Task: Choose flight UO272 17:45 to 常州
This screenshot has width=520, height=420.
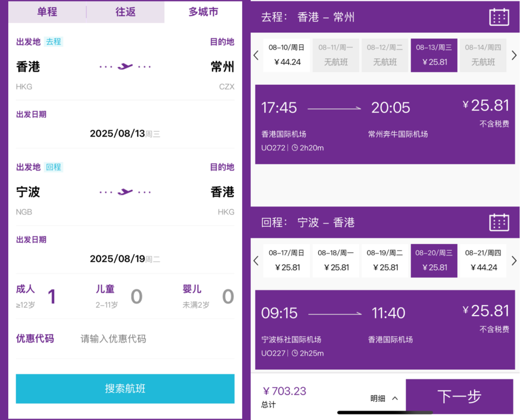Action: pyautogui.click(x=385, y=124)
